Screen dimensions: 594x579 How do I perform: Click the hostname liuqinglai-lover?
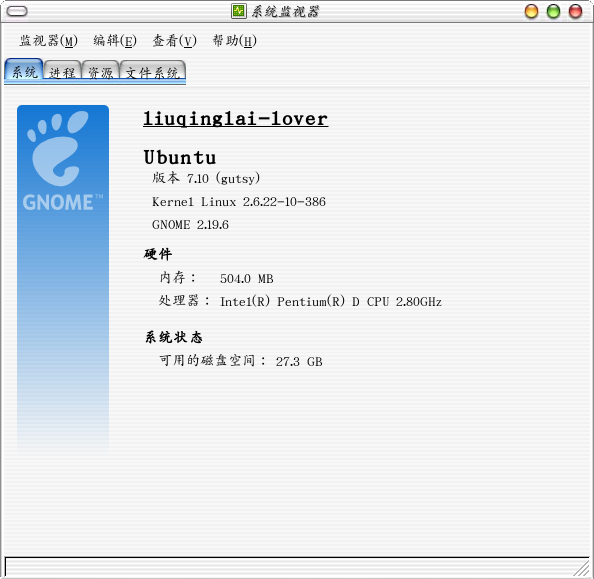coord(235,119)
